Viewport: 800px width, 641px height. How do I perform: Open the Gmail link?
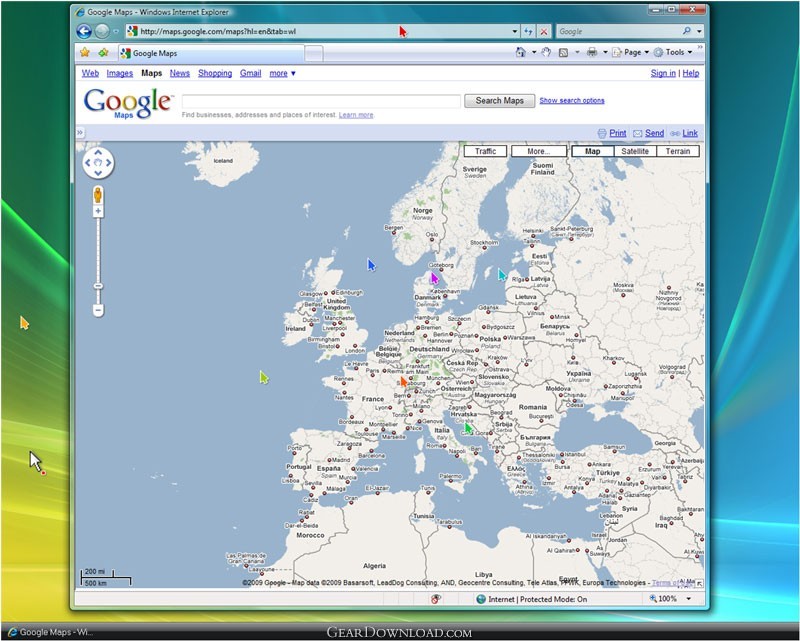click(251, 73)
